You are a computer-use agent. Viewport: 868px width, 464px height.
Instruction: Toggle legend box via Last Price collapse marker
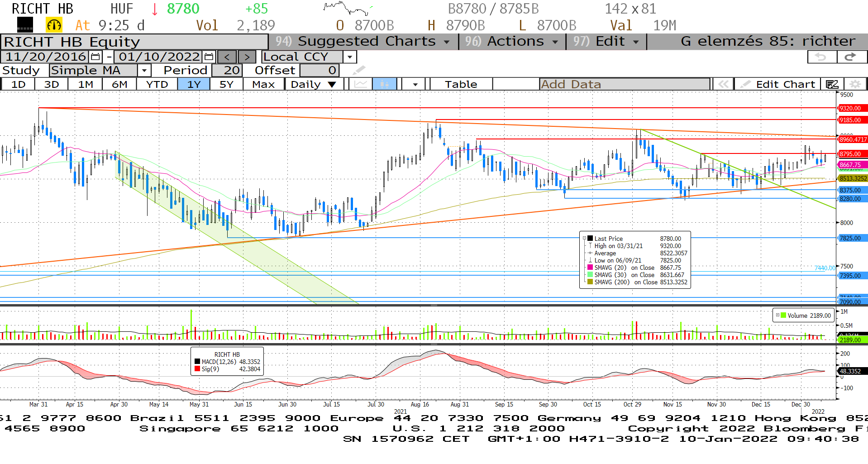coord(584,238)
